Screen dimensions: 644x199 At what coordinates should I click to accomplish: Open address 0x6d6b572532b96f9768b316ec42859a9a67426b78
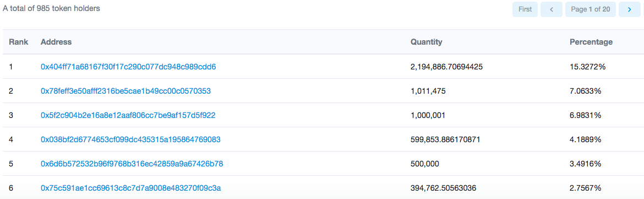(132, 164)
